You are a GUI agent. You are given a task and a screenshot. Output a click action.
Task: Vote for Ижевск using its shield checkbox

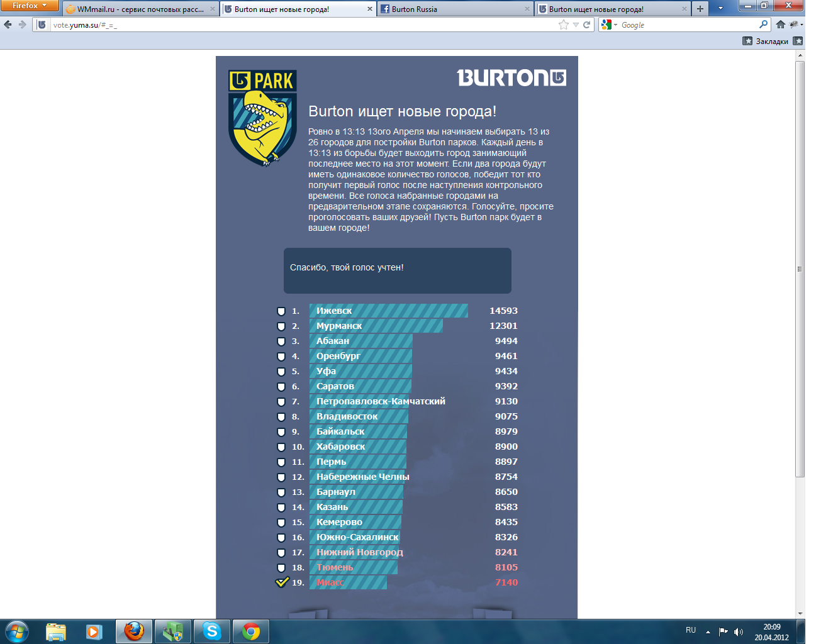click(281, 311)
